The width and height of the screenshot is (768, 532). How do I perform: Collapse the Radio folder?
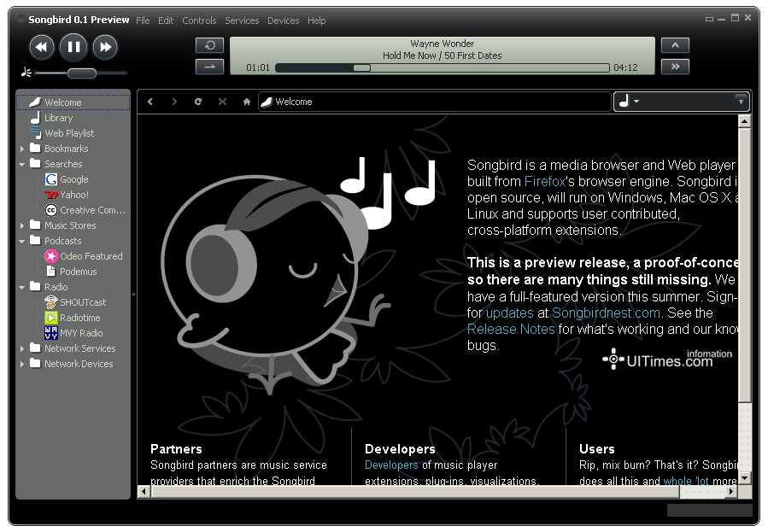point(22,287)
